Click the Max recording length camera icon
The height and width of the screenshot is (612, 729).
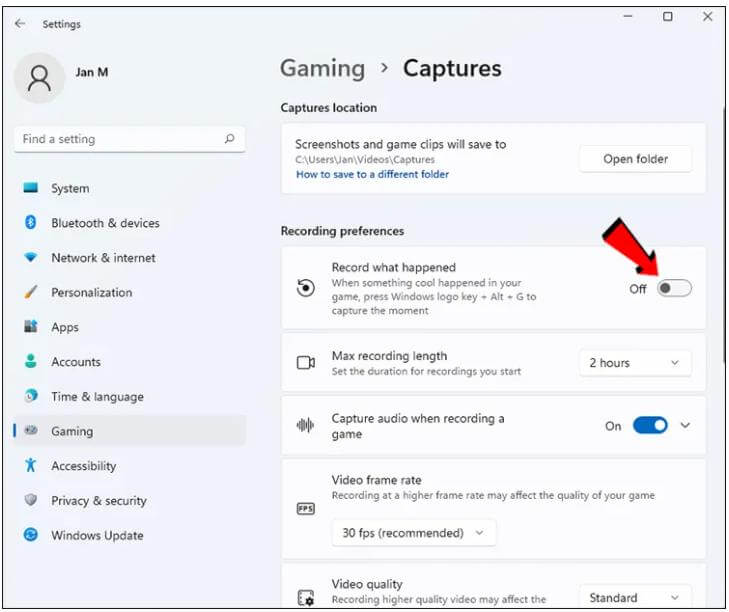click(x=305, y=362)
